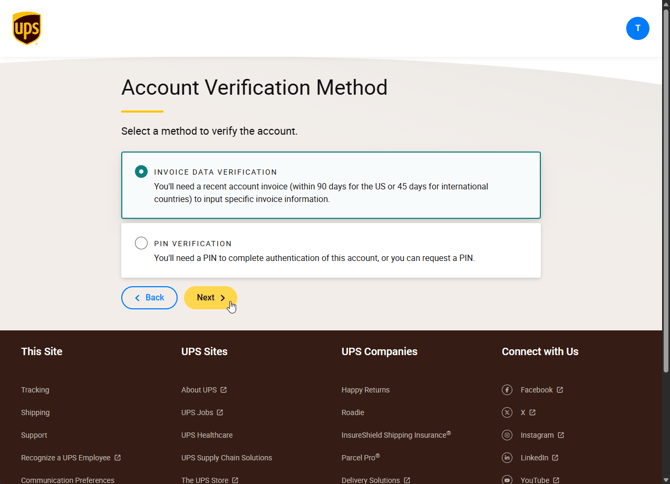
Task: Open Facebook social icon in footer
Action: (507, 390)
